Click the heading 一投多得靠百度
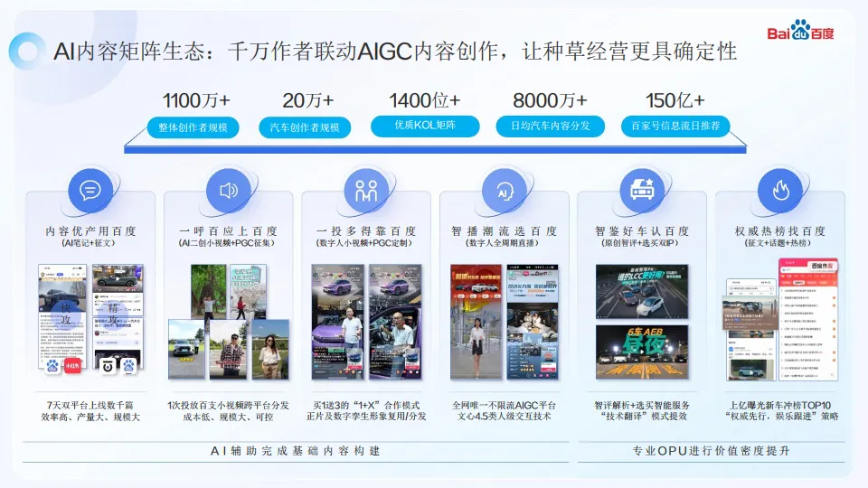 (x=366, y=230)
